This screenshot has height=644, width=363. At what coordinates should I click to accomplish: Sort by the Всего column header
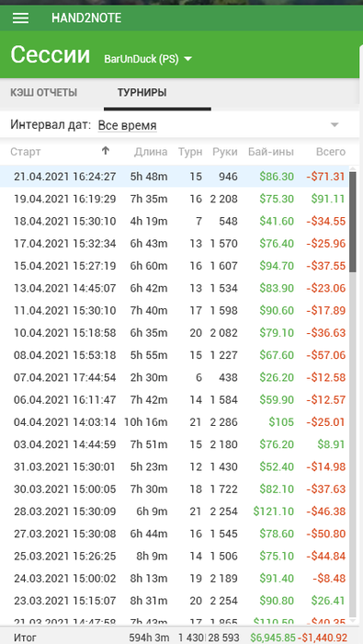click(331, 152)
